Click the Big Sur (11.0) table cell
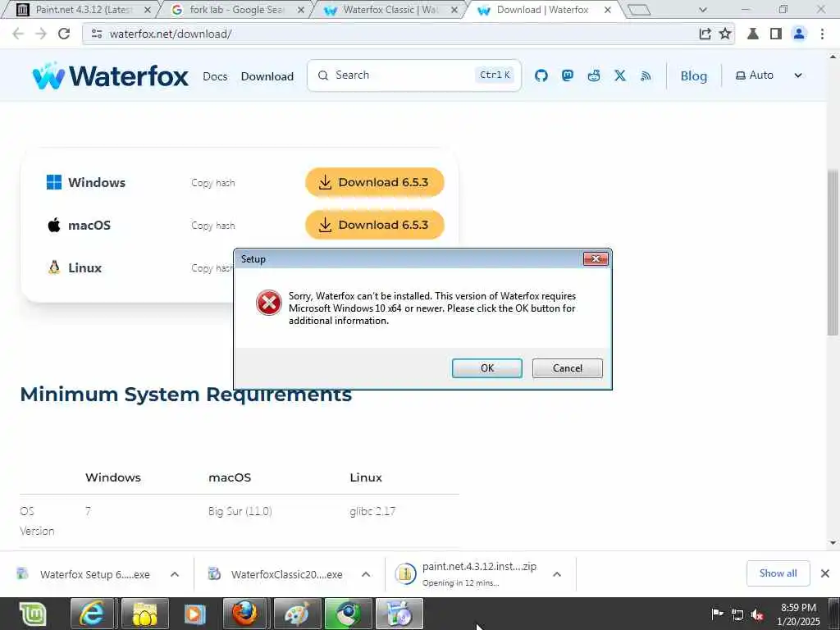 240,511
